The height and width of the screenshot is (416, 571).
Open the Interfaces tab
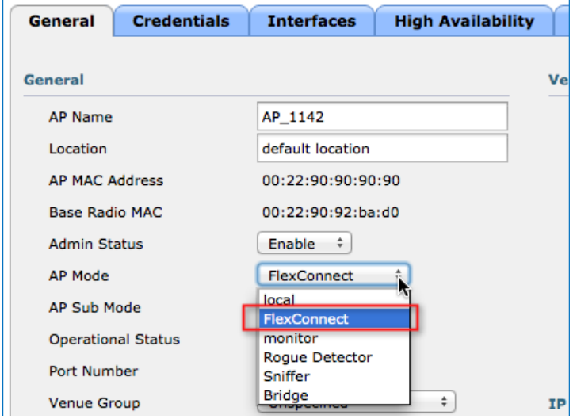click(x=312, y=21)
